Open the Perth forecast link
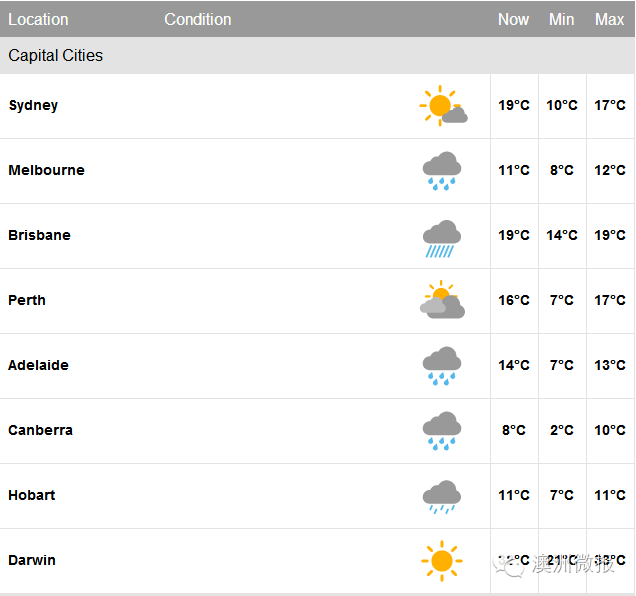This screenshot has height=596, width=636. click(27, 300)
